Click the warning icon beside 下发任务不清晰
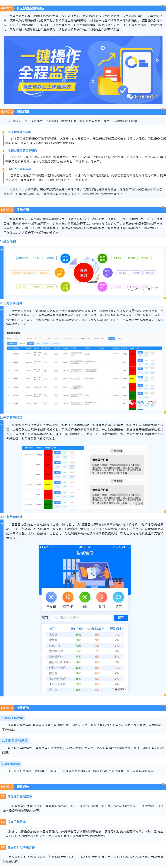 pyautogui.click(x=3, y=133)
